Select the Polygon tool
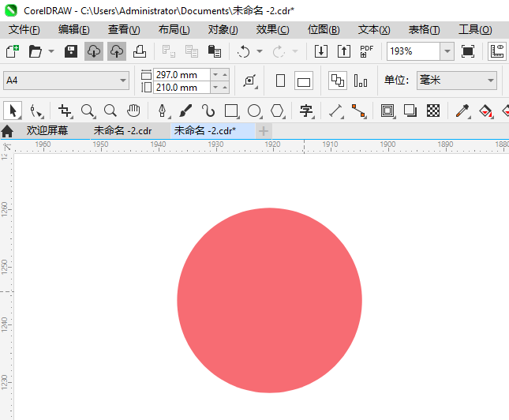The height and width of the screenshot is (420, 509). coord(278,111)
